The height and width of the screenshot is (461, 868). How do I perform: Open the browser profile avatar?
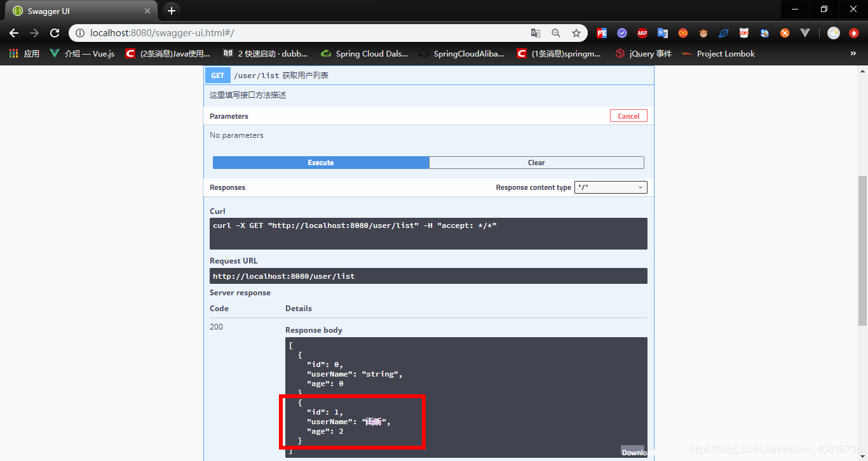click(x=834, y=33)
